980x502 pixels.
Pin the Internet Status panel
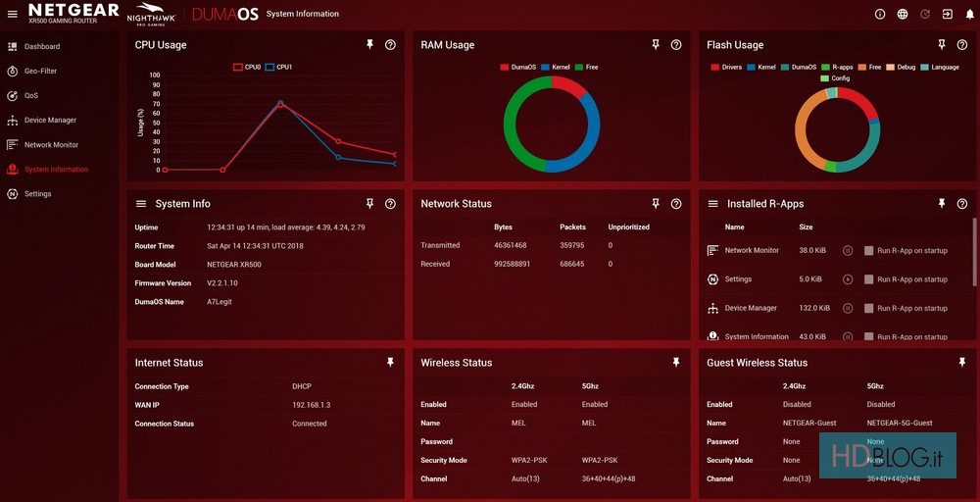pyautogui.click(x=391, y=362)
